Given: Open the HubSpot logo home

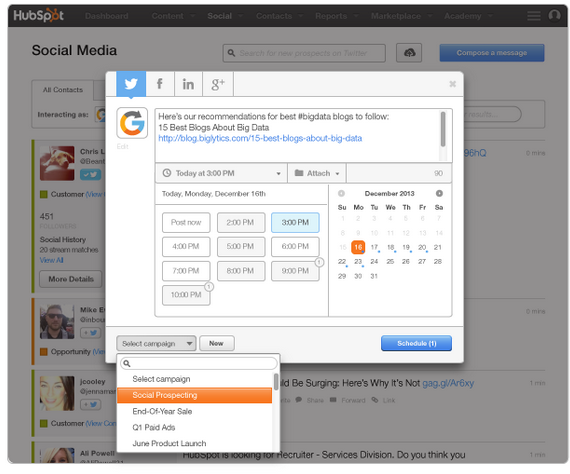Looking at the screenshot, I should tap(39, 16).
